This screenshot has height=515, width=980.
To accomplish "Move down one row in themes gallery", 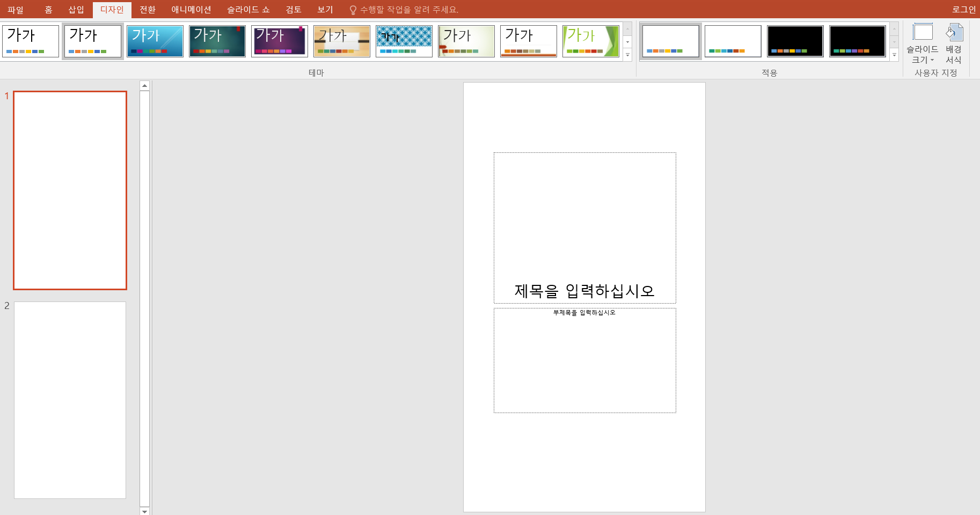I will point(627,42).
